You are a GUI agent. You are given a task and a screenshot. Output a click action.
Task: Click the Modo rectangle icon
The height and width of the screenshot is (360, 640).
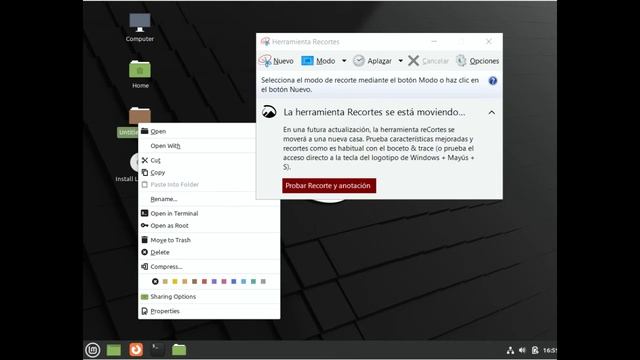[x=307, y=61]
